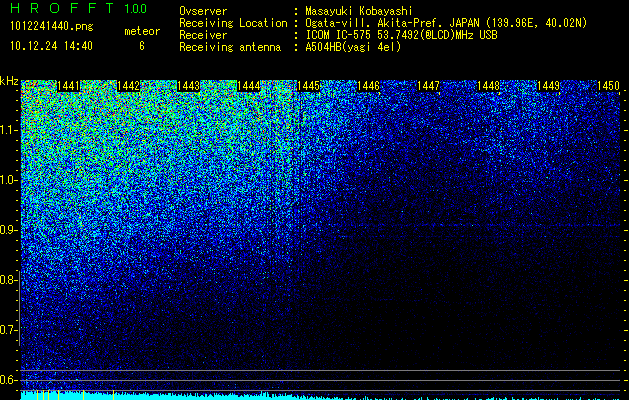
Task: Click the 1446 time marker
Action: [x=368, y=86]
